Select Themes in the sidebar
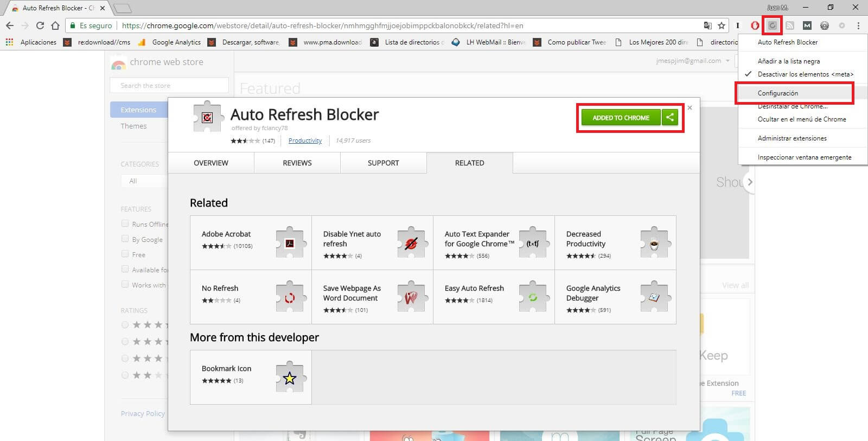Viewport: 868px width, 441px height. tap(133, 126)
